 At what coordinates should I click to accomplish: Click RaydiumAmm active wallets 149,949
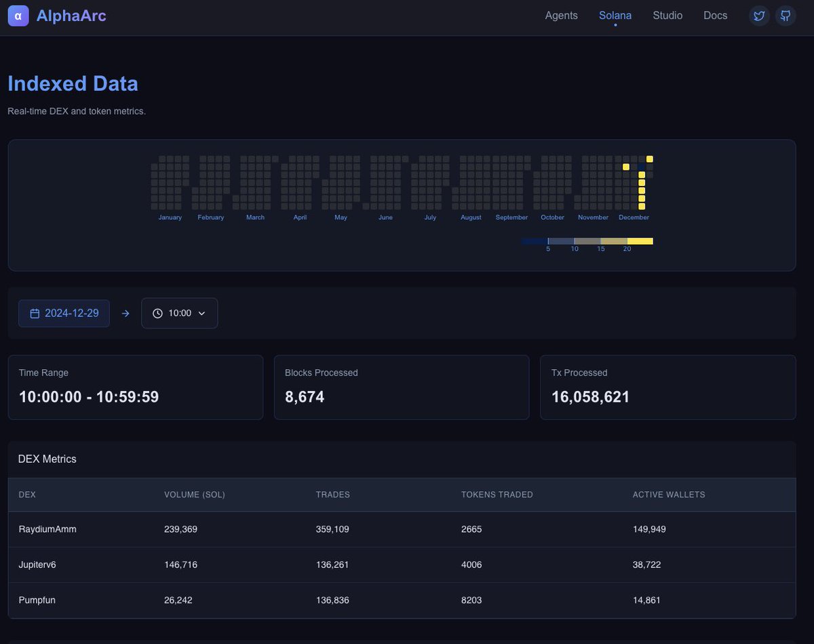(x=649, y=529)
